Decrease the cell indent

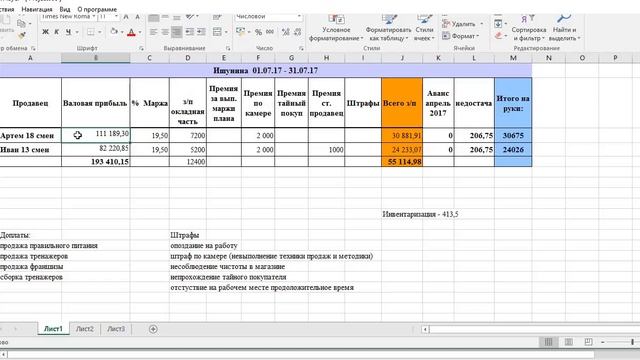click(x=189, y=32)
